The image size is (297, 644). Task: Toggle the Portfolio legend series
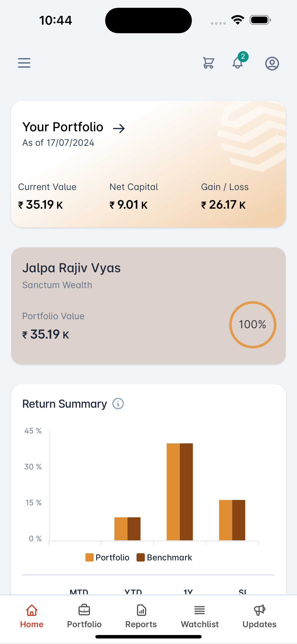(x=108, y=557)
